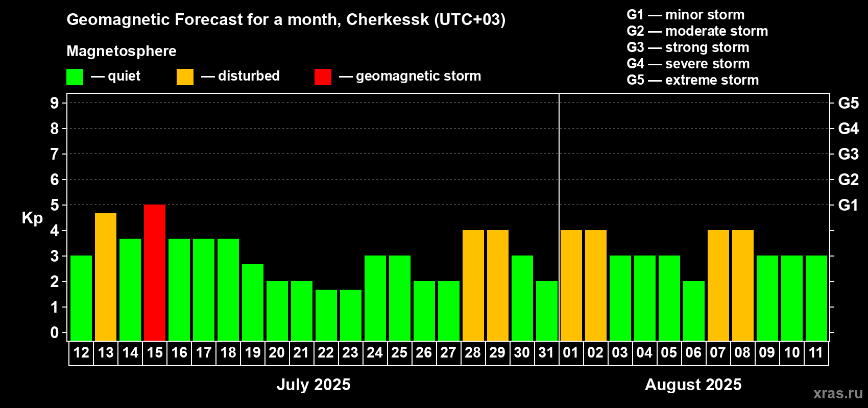Click the date label 10
The width and height of the screenshot is (868, 408).
point(792,353)
